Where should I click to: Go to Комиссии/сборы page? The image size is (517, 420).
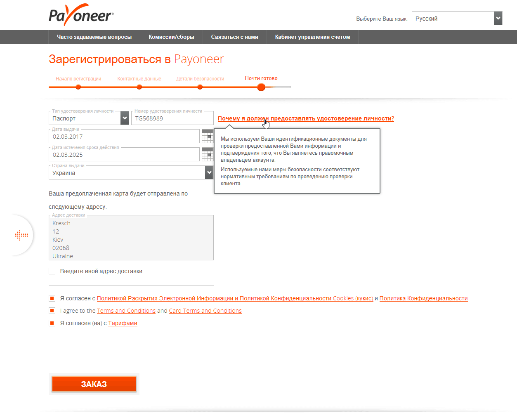point(171,37)
